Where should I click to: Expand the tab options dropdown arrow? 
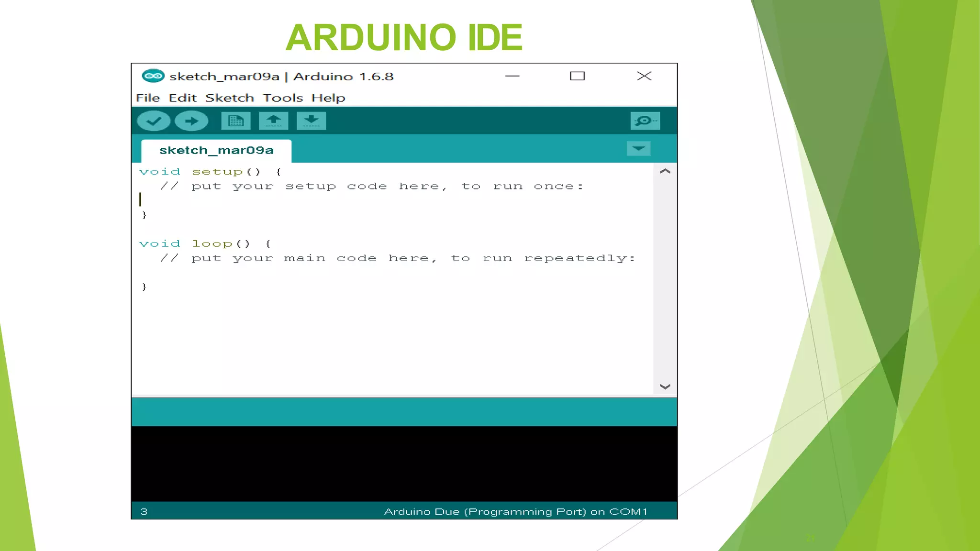[638, 149]
